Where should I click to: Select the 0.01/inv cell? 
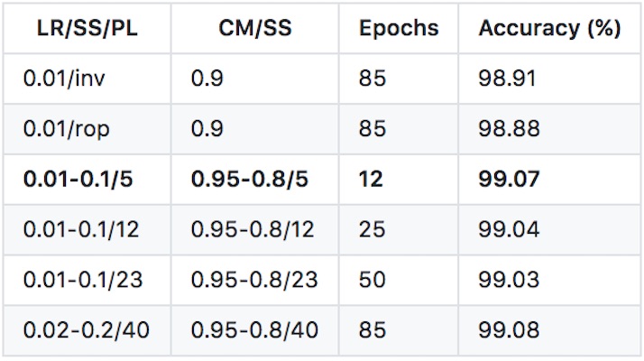click(87, 79)
